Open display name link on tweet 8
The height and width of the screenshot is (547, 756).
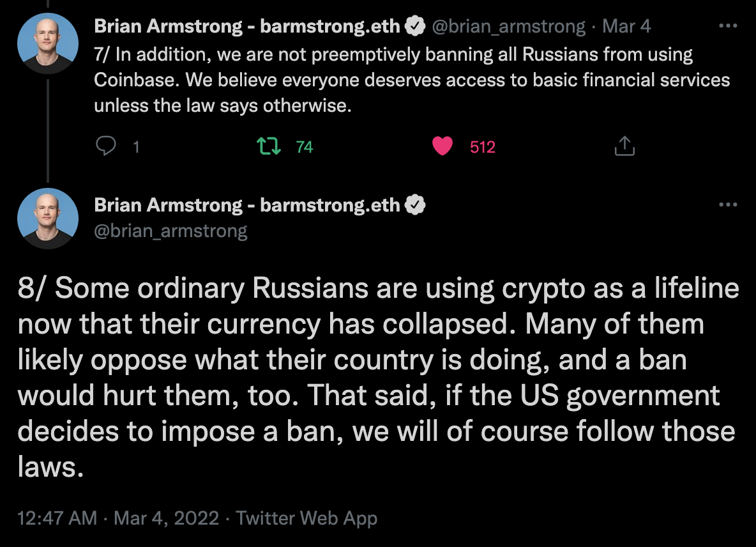click(247, 205)
